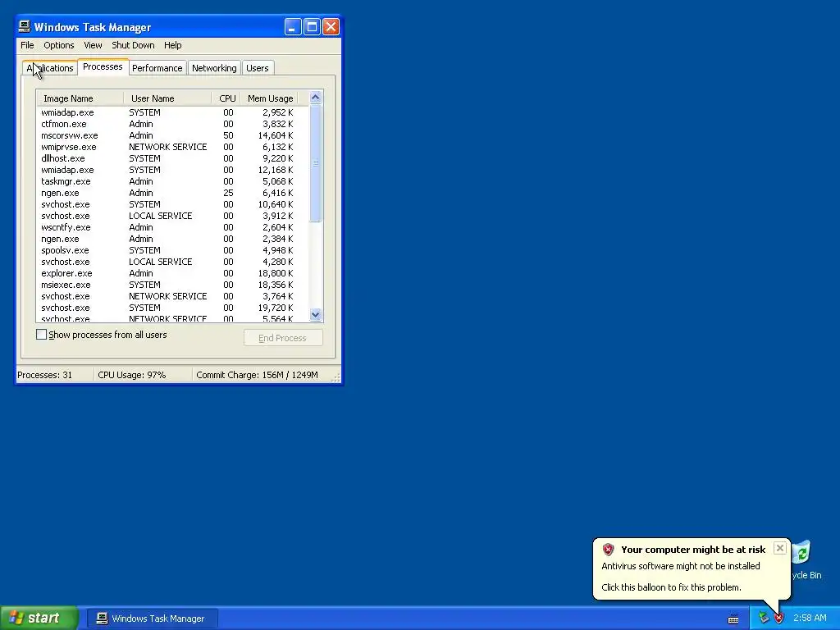The image size is (840, 630).
Task: Click the Commit Charge status text
Action: tap(257, 375)
